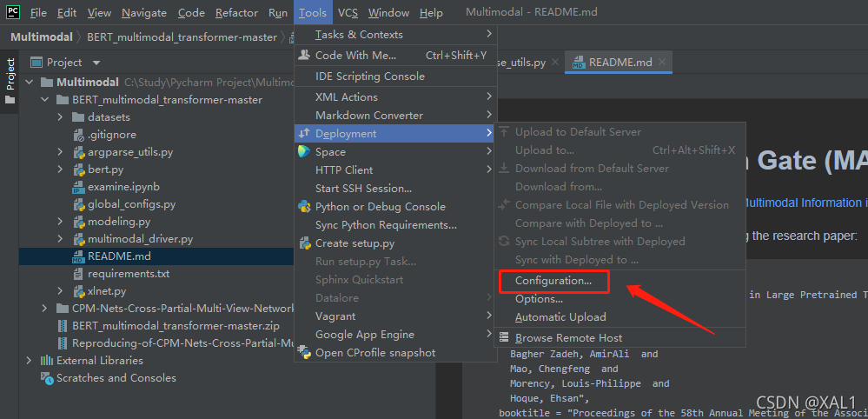
Task: Click the README.md tab file icon
Action: 579,62
